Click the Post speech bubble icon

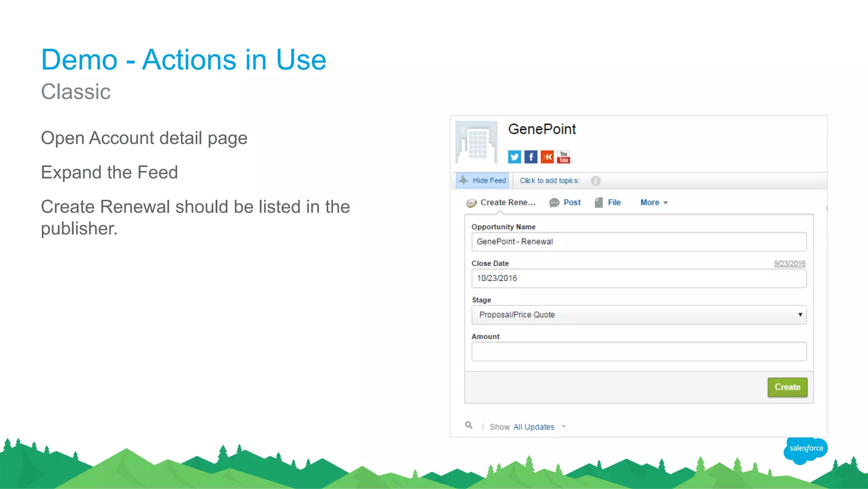(554, 203)
